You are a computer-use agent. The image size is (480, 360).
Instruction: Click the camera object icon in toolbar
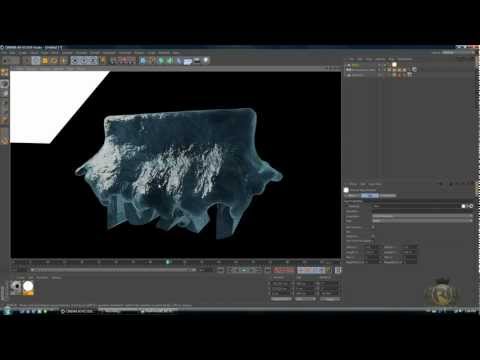tap(197, 60)
